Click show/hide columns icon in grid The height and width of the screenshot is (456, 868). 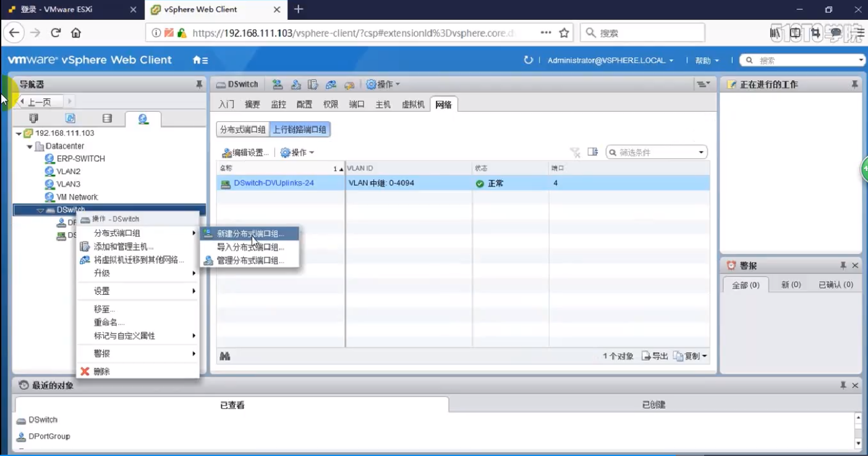coord(593,152)
